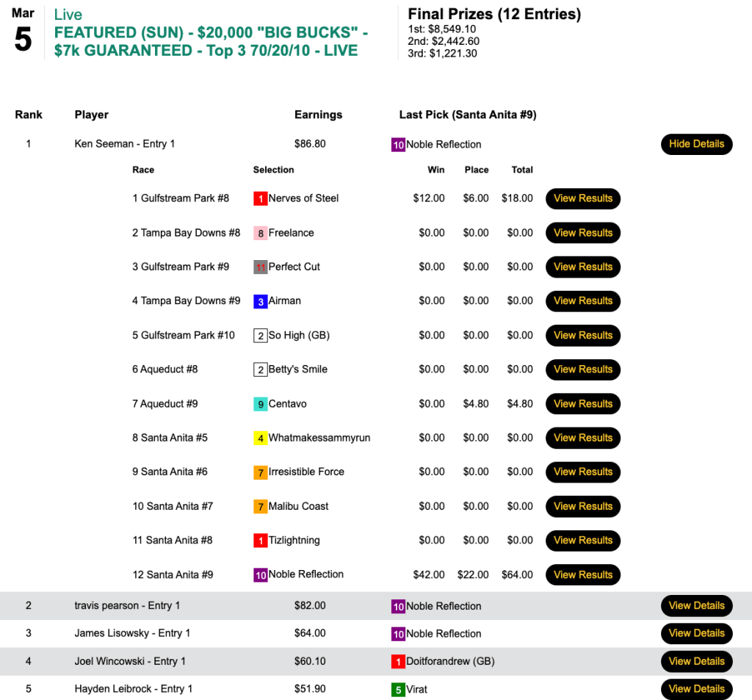
Task: Expand travis pearson's entry with View Details
Action: click(696, 606)
